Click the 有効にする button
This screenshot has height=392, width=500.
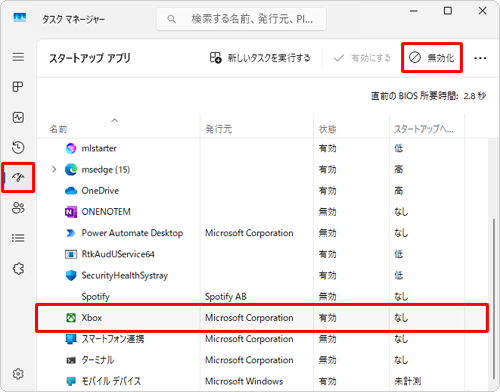pos(362,58)
